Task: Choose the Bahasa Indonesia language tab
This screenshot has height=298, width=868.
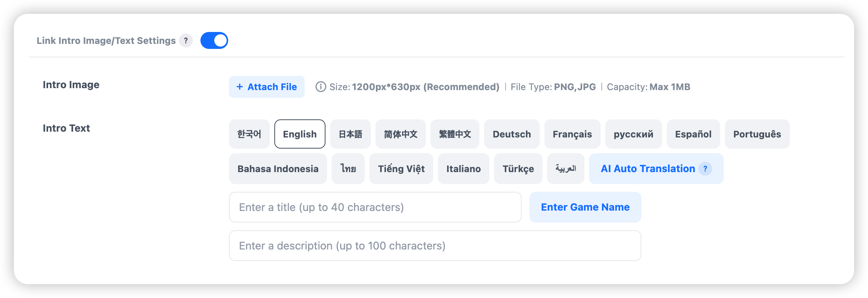Action: [278, 169]
